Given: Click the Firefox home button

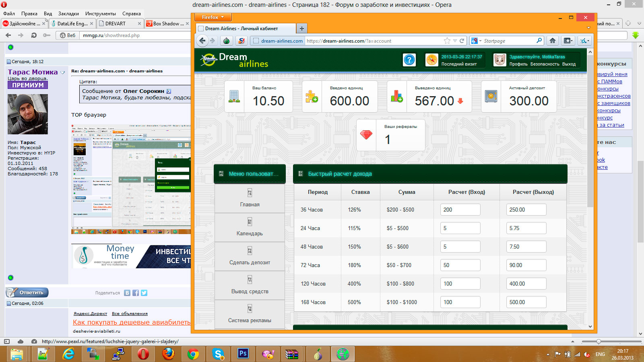Looking at the screenshot, I should coord(553,41).
